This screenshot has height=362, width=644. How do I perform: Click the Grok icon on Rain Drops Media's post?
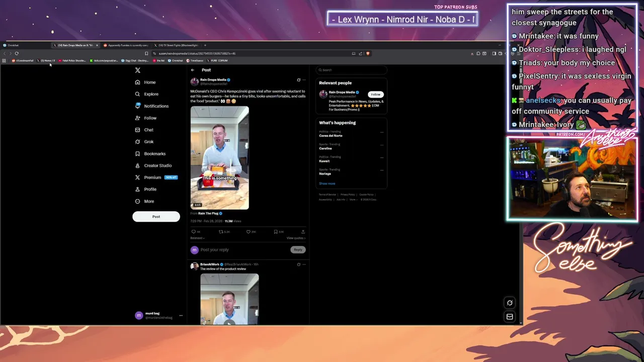298,80
